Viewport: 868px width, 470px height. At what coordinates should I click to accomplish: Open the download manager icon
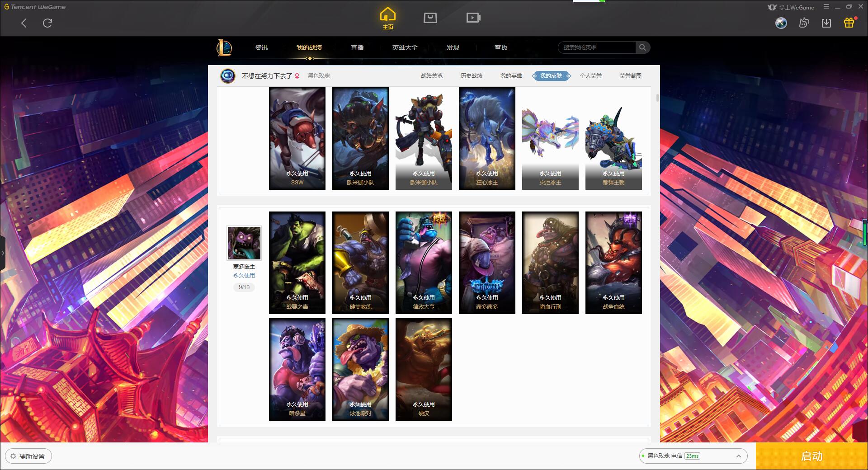826,23
